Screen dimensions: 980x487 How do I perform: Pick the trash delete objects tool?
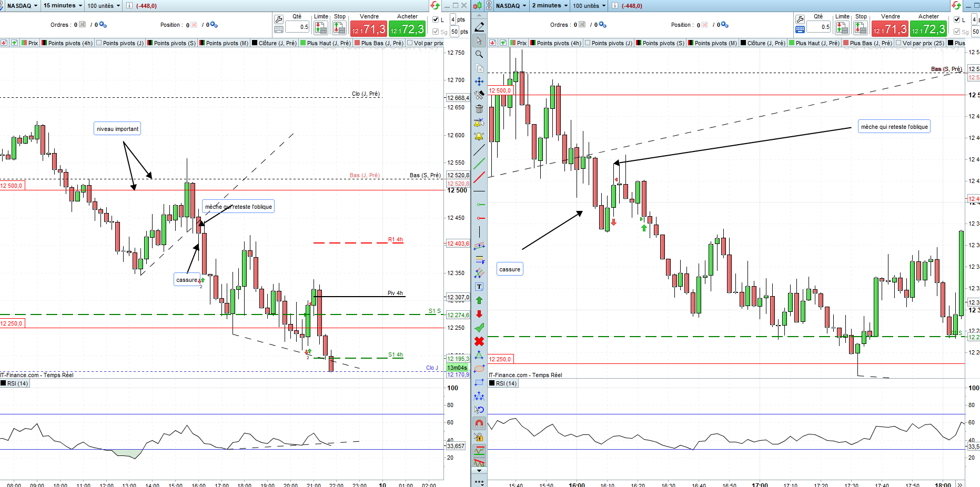[x=479, y=109]
